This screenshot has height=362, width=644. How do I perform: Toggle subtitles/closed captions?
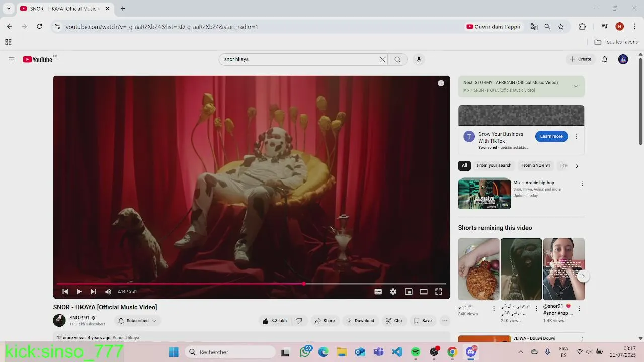378,291
